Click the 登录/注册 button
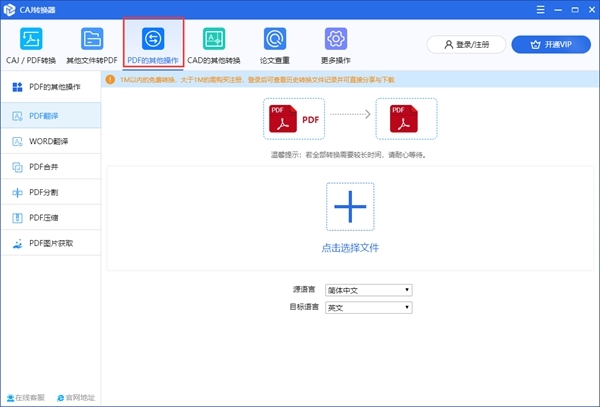The width and height of the screenshot is (600, 407). point(465,45)
